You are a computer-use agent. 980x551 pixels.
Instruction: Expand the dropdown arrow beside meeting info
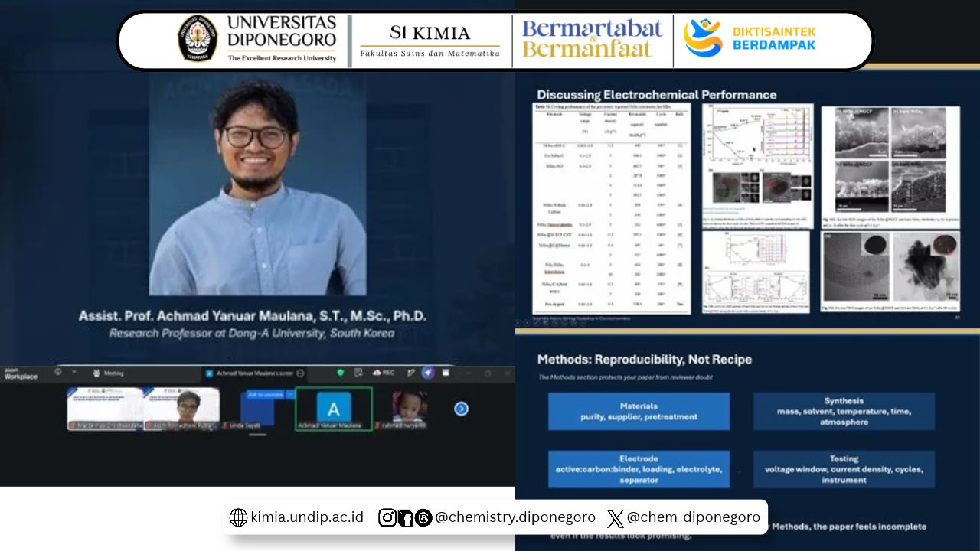click(x=74, y=372)
